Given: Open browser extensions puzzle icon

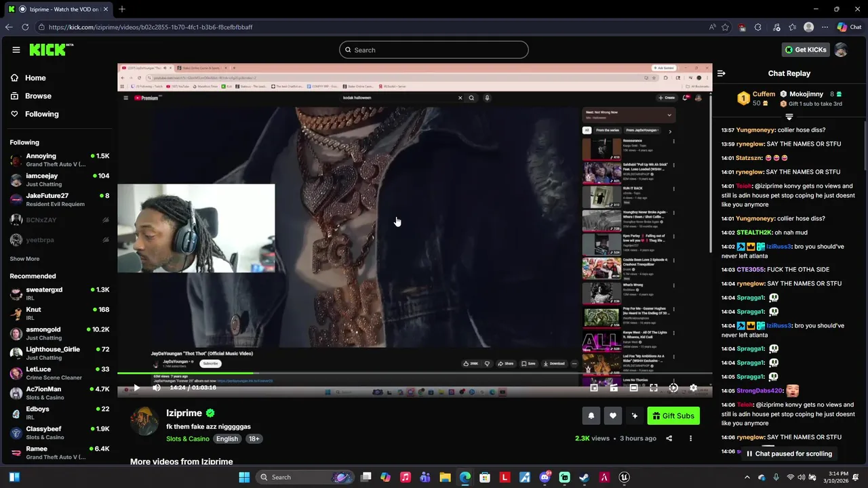Looking at the screenshot, I should (758, 27).
